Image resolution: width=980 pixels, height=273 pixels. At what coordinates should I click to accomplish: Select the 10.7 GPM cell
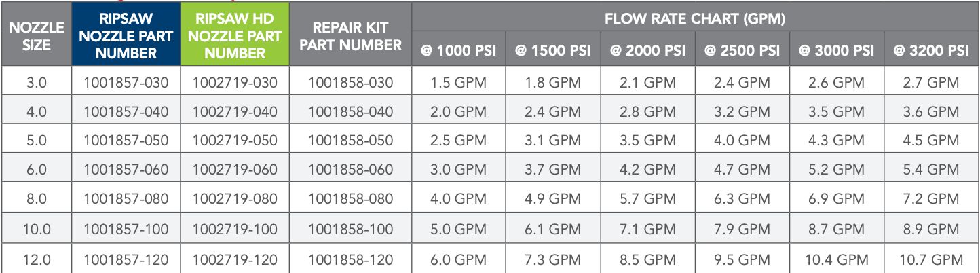click(x=931, y=259)
